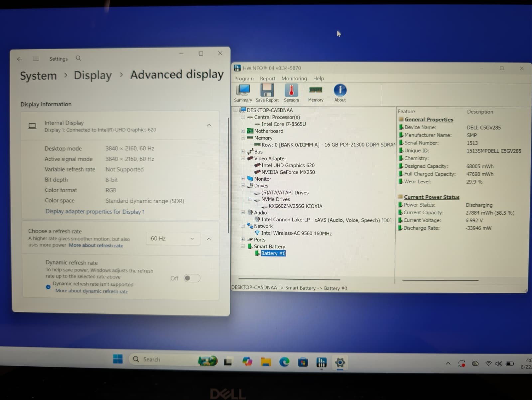
Task: Launch Microsoft Edge from the taskbar
Action: tap(284, 361)
